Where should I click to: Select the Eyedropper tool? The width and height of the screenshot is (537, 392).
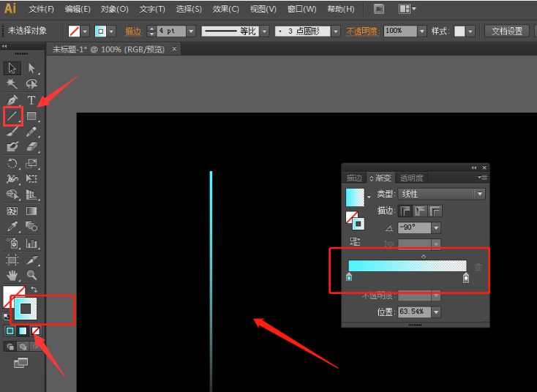[12, 226]
